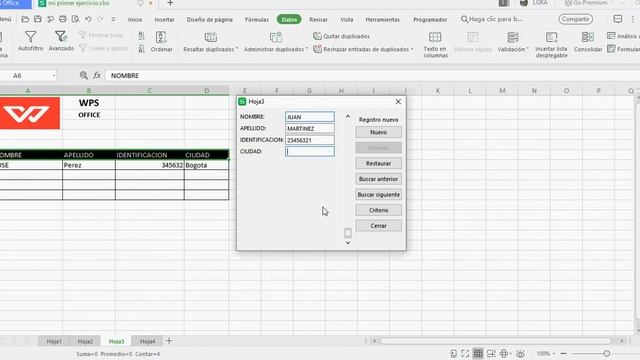The height and width of the screenshot is (360, 640).
Task: Click the empty CIUDAD input field
Action: click(x=310, y=151)
